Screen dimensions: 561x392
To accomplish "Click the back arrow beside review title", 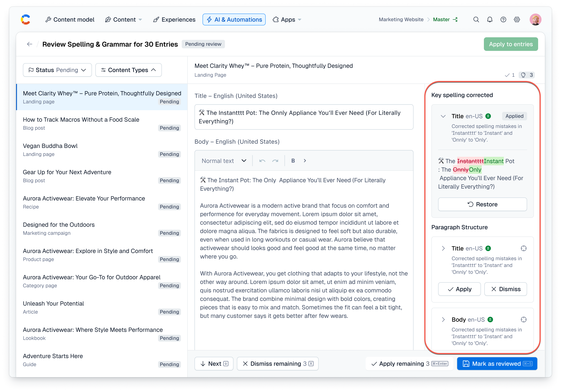I will [x=30, y=44].
